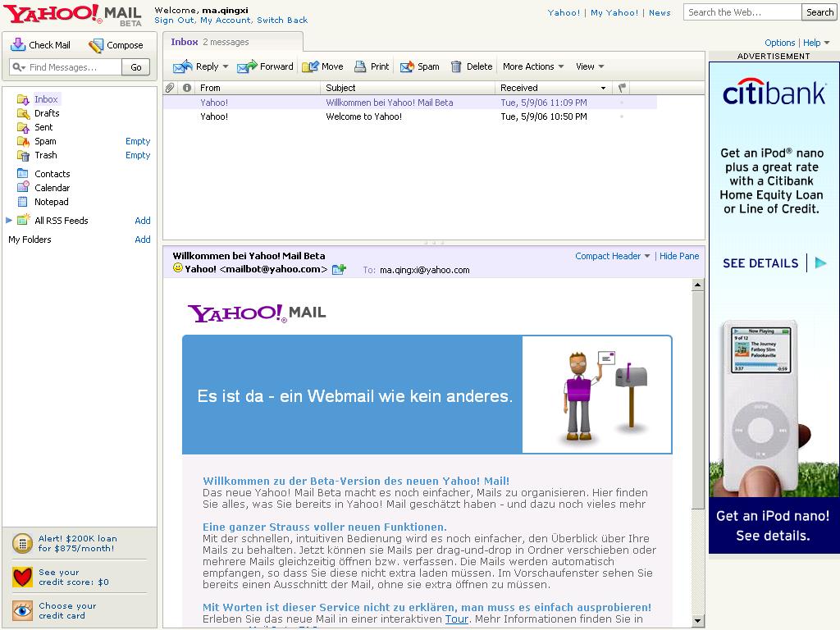Click the smiley icon next to sender name
The width and height of the screenshot is (840, 630).
click(x=178, y=268)
